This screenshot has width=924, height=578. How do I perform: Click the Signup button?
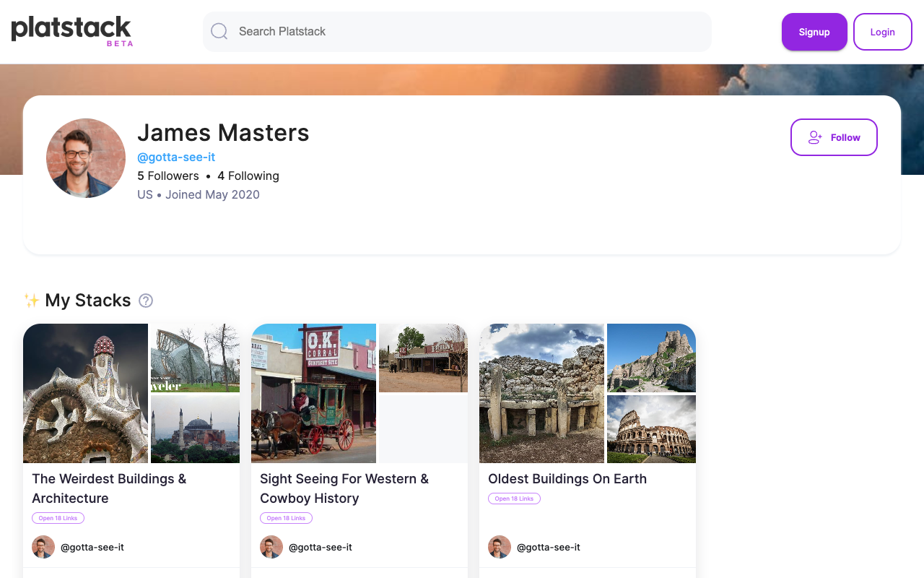(814, 32)
